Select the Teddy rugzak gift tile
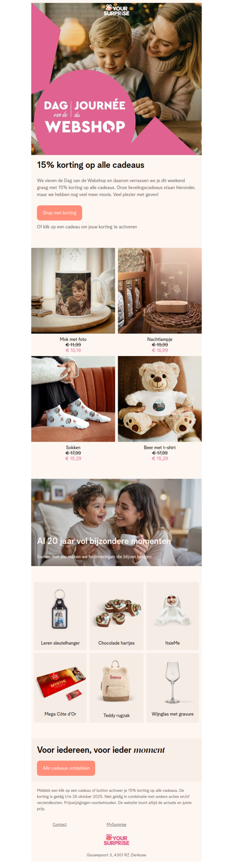The width and height of the screenshot is (233, 868). tap(116, 688)
